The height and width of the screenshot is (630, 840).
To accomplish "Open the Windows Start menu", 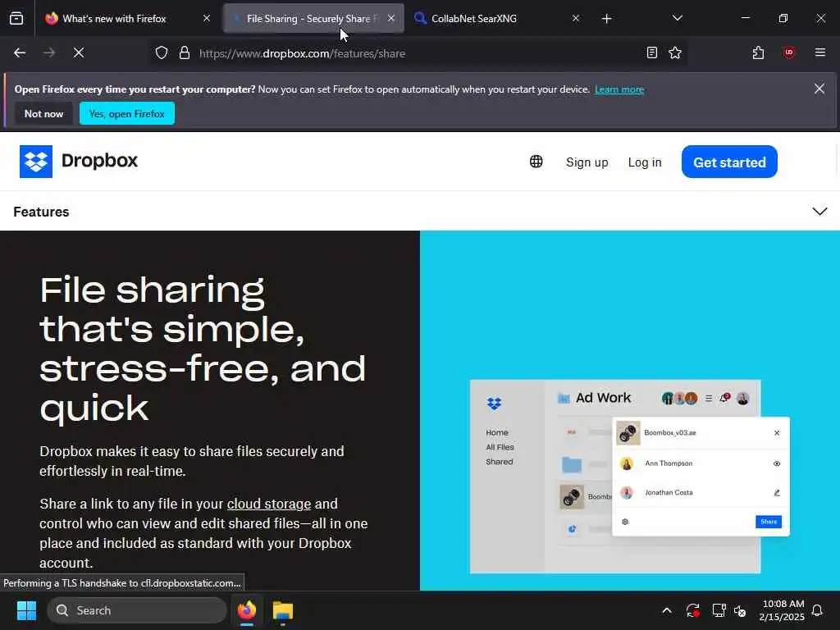I will pyautogui.click(x=26, y=610).
